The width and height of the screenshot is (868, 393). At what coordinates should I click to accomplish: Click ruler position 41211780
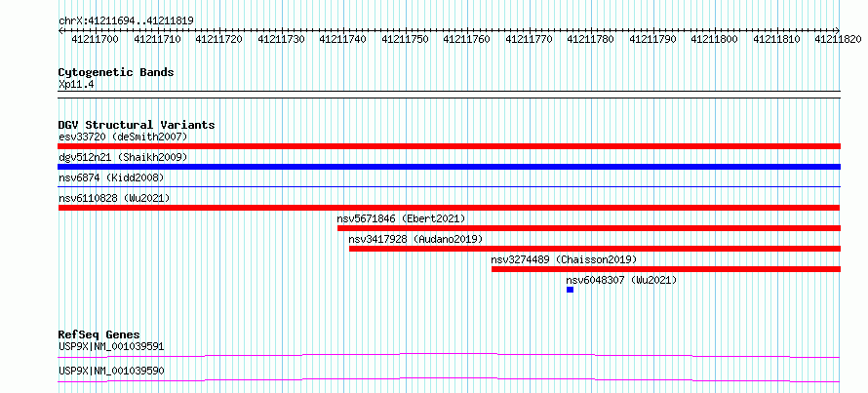pyautogui.click(x=591, y=39)
